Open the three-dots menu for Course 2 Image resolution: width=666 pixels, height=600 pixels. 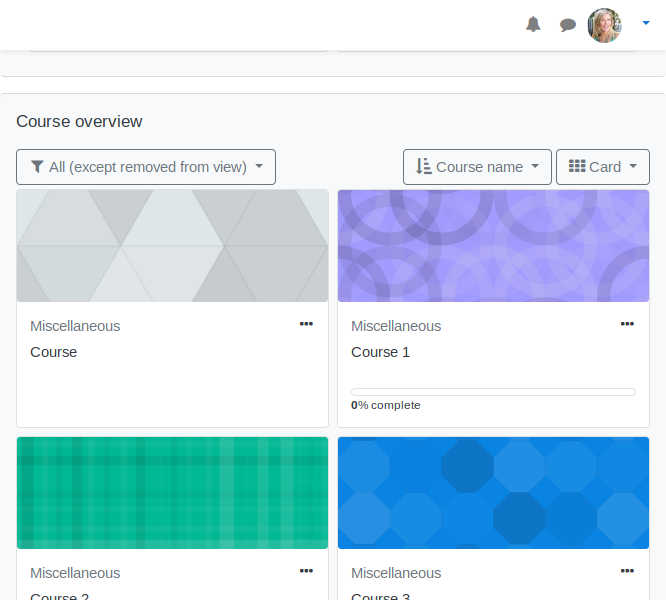[306, 571]
